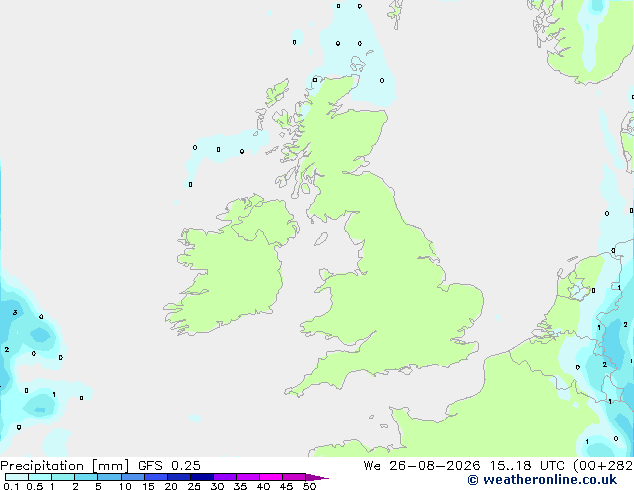Click the '15' legend scale label

148,486
